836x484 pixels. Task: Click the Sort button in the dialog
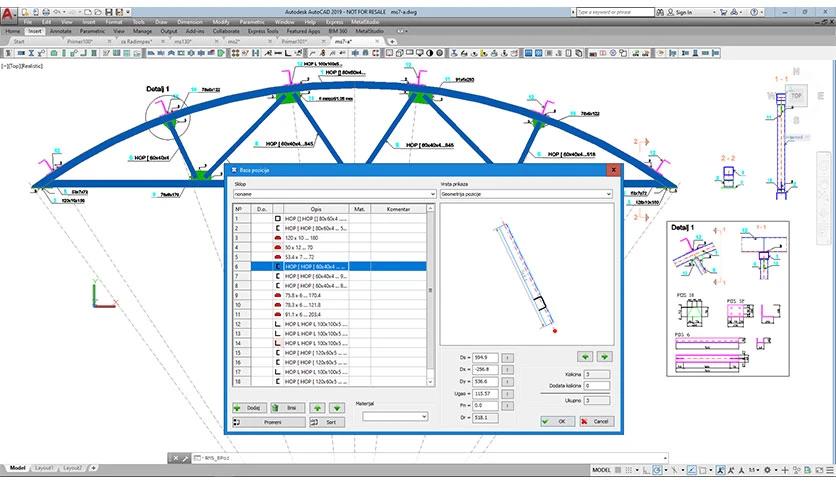(x=327, y=422)
